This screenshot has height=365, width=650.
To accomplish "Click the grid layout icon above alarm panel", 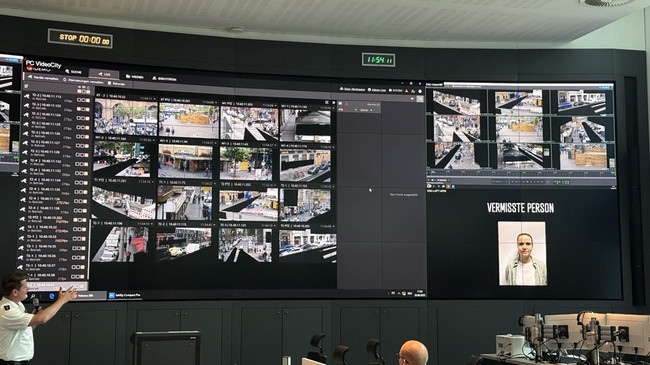I will point(420,99).
